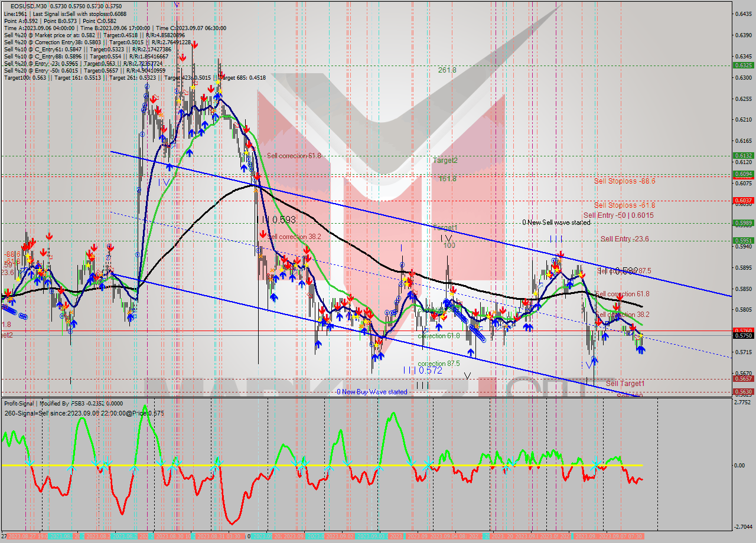Click the green 0.6132 price tag
The image size is (756, 543).
tap(742, 156)
